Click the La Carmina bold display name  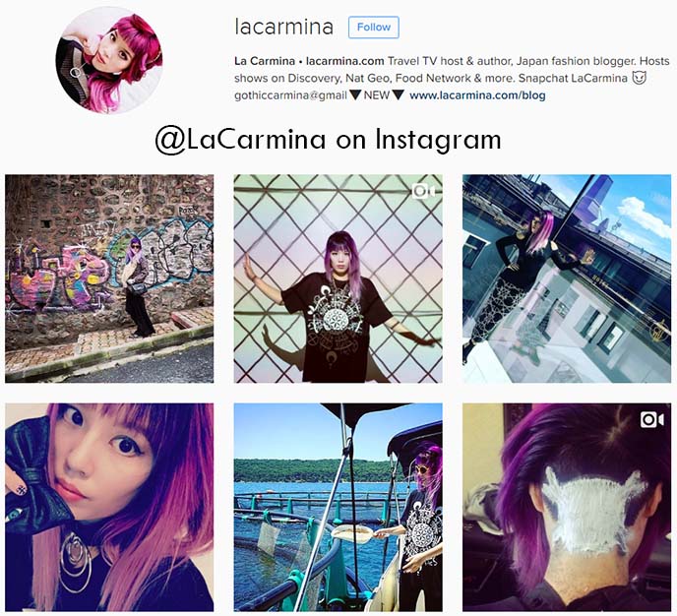[265, 61]
